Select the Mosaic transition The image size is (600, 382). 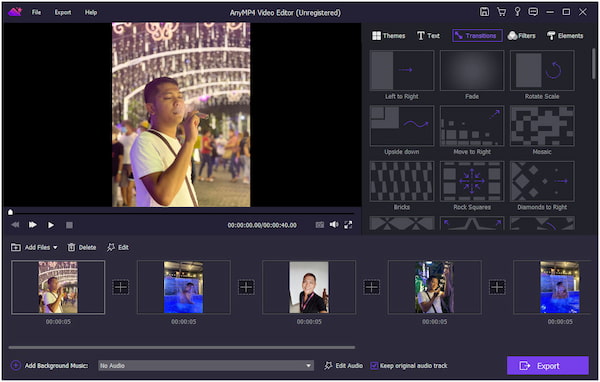click(x=542, y=126)
